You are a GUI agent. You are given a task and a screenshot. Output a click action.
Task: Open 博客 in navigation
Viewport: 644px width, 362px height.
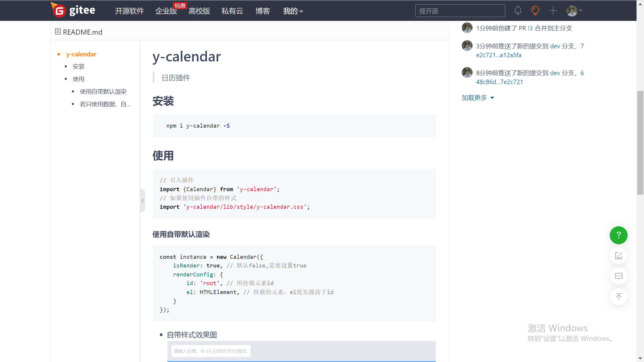coord(263,11)
